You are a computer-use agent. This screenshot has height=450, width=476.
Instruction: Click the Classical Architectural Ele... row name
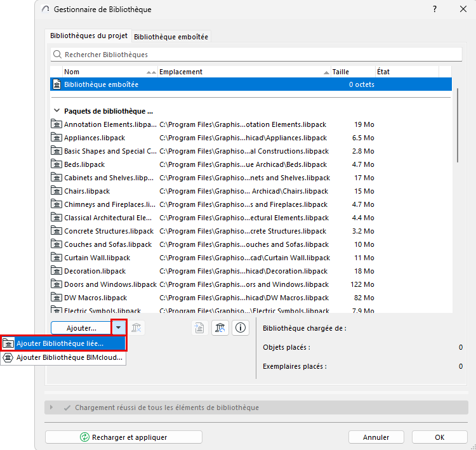pyautogui.click(x=108, y=218)
